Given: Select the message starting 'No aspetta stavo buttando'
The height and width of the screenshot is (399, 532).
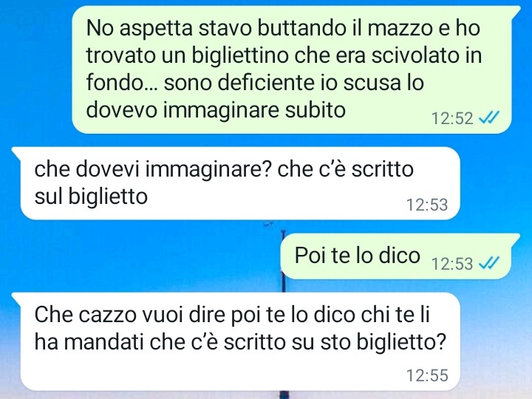Looking at the screenshot, I should (x=292, y=69).
